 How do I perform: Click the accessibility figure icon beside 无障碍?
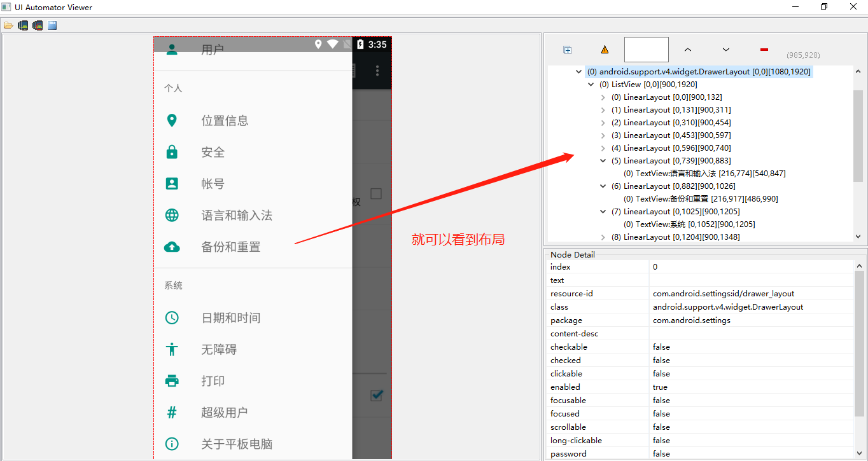click(172, 349)
